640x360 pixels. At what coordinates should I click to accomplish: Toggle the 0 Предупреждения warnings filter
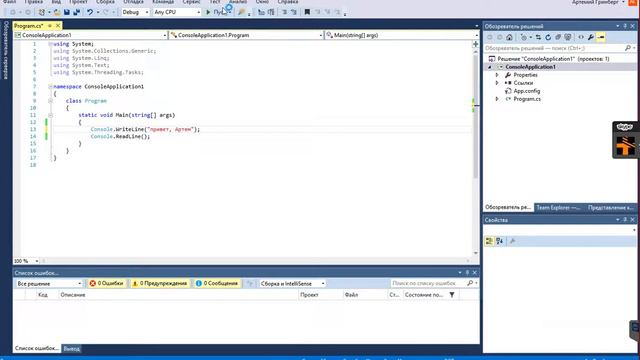(x=160, y=283)
